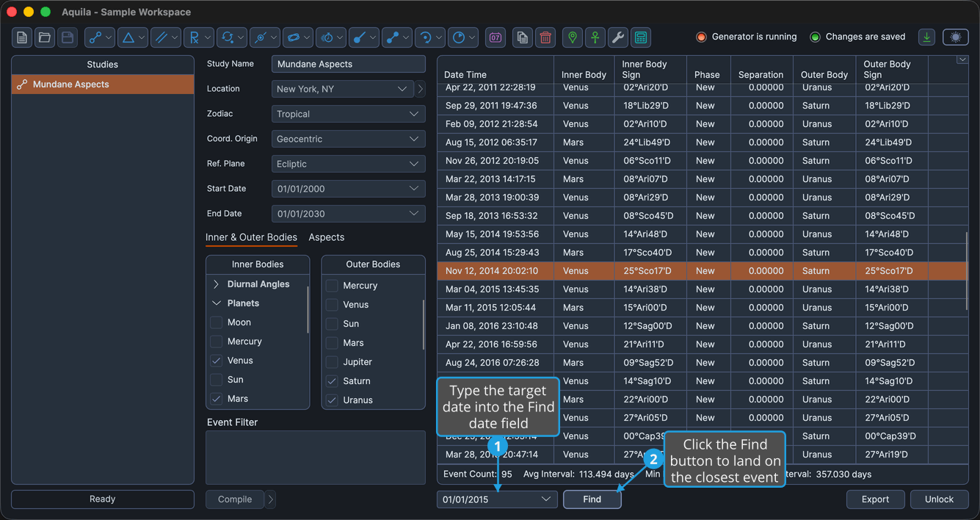The height and width of the screenshot is (520, 980).
Task: Uncheck Venus in the Inner Bodies list
Action: click(217, 361)
